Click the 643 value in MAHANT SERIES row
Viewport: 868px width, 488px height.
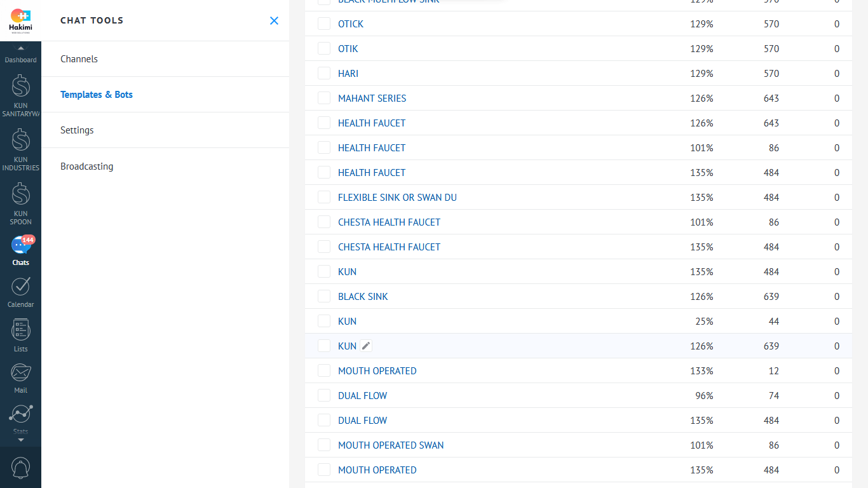click(x=771, y=98)
